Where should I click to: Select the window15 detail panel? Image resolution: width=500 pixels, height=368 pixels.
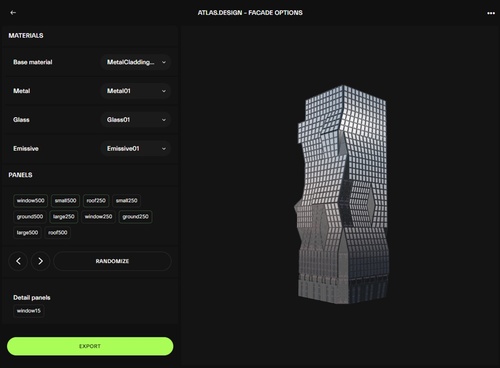point(29,311)
